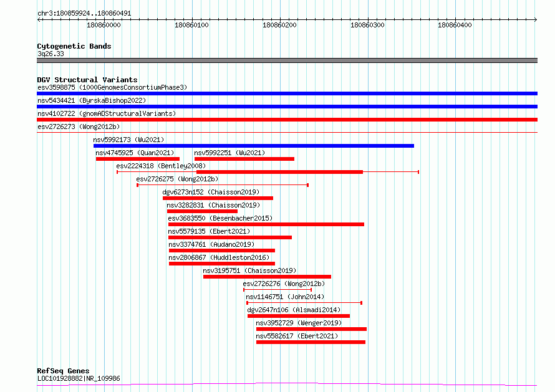This screenshot has width=555, height=392.
Task: Select the red nsv3374761 variant bar
Action: point(222,251)
